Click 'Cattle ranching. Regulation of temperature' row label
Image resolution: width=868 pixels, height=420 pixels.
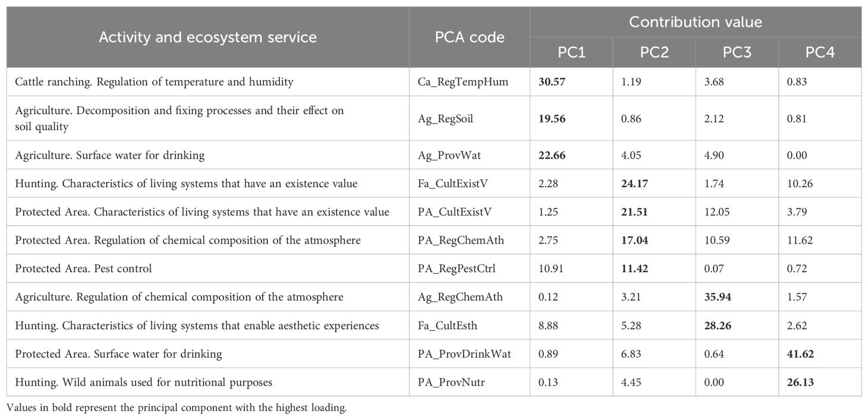[x=155, y=82]
